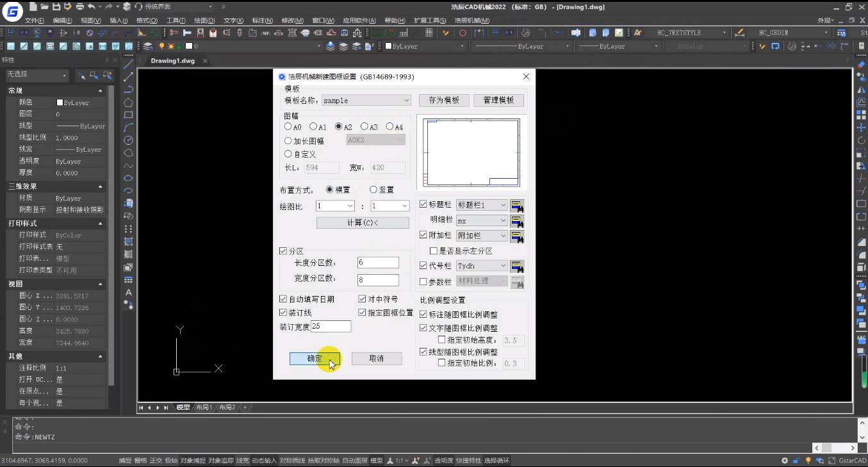The height and width of the screenshot is (467, 868).
Task: Click the Save icon in quick access
Action: point(56,6)
